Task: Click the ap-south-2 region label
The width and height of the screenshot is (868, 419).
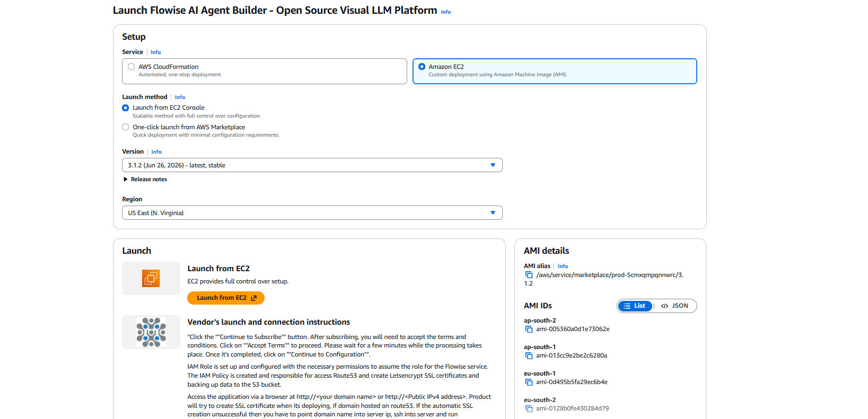Action: click(x=540, y=320)
